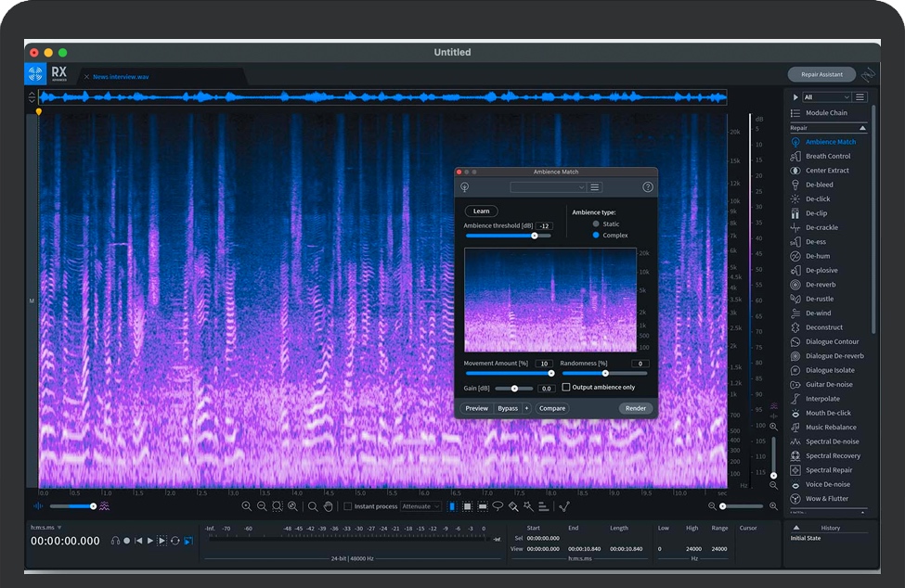905x588 pixels.
Task: Pick the hand grab tool
Action: pyautogui.click(x=328, y=506)
